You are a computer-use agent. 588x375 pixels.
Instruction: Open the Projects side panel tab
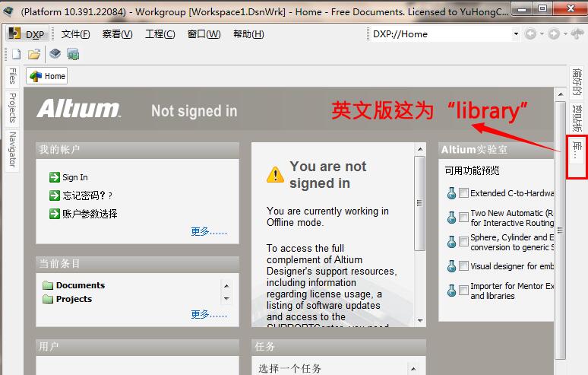click(12, 108)
